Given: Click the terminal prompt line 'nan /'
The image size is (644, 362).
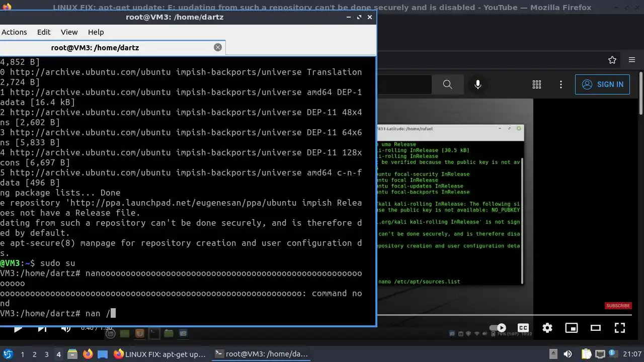Looking at the screenshot, I should pyautogui.click(x=58, y=313).
